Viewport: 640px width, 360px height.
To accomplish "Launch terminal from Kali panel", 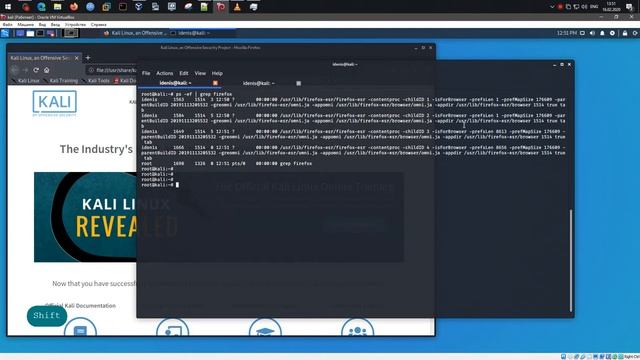I will (x=40, y=33).
